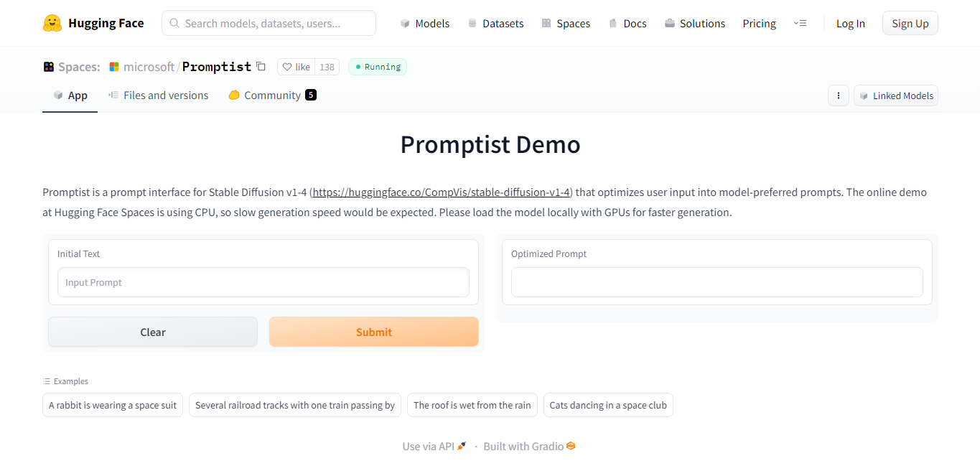Go to the Models page

coord(424,23)
